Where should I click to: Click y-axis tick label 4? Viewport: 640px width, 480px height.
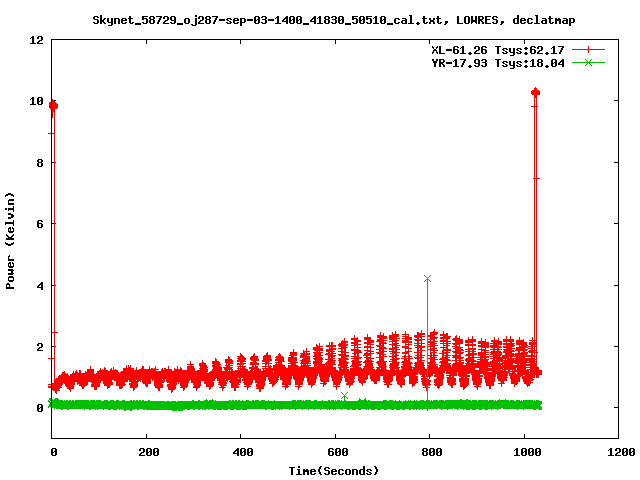[40, 285]
